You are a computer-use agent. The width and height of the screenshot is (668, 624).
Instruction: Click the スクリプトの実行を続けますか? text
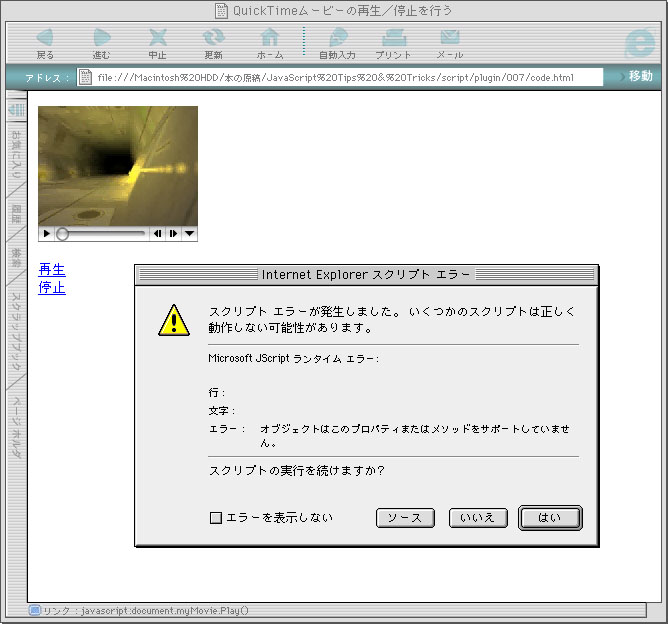[297, 471]
